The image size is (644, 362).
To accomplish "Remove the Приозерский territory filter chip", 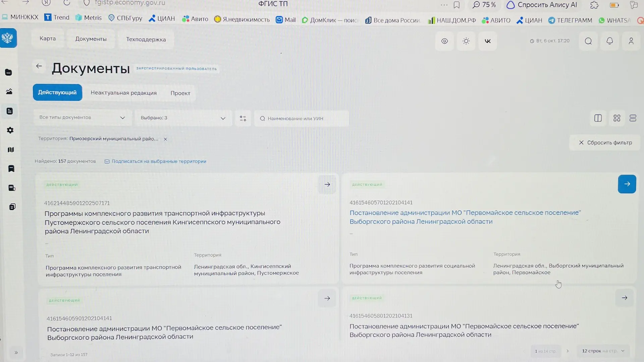I will [x=165, y=139].
